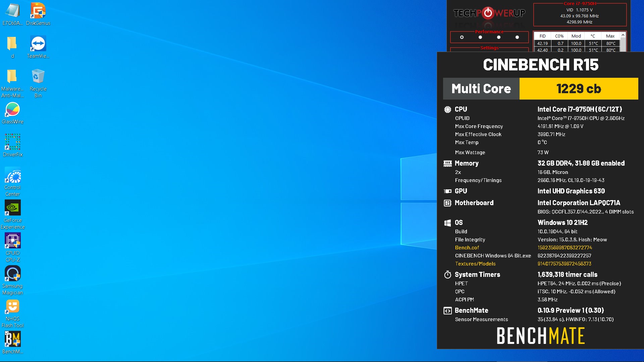Click the C0% column header in ThrottleStop

coord(559,36)
